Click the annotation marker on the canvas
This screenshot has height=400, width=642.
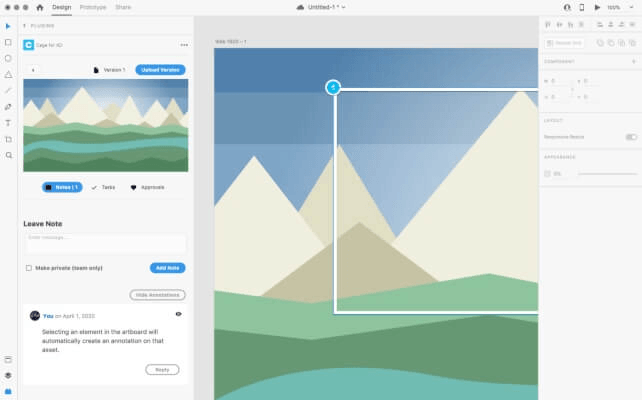point(333,87)
